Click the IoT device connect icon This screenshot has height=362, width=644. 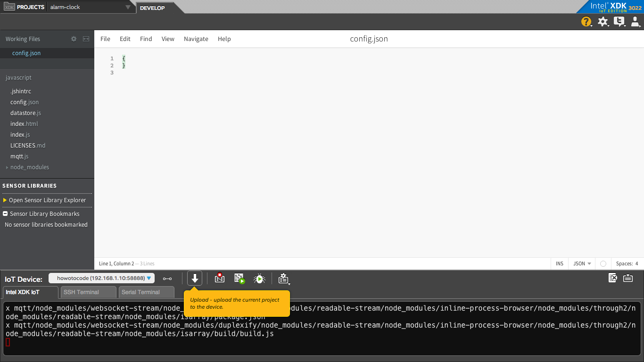coord(167,279)
